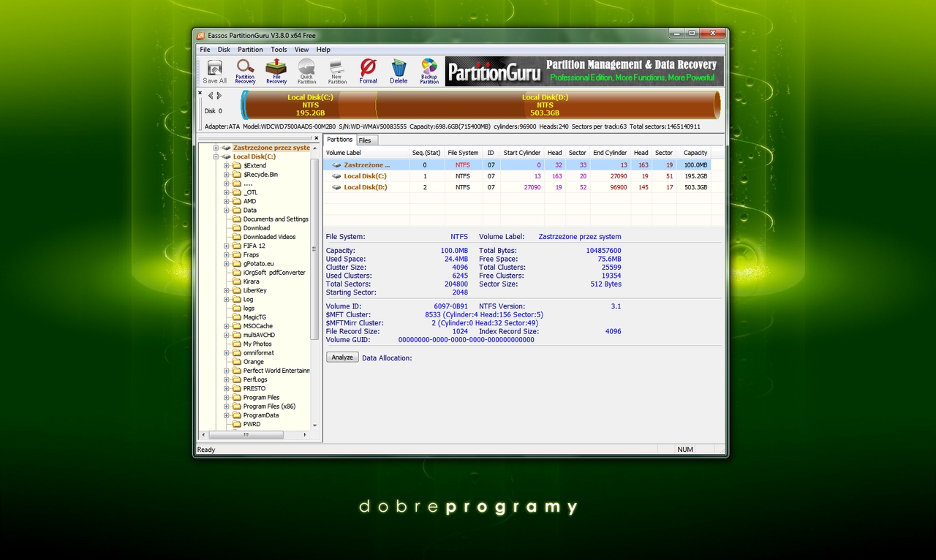Screen dimensions: 936x560
Task: Create a New Partition from the toolbar
Action: 336,72
